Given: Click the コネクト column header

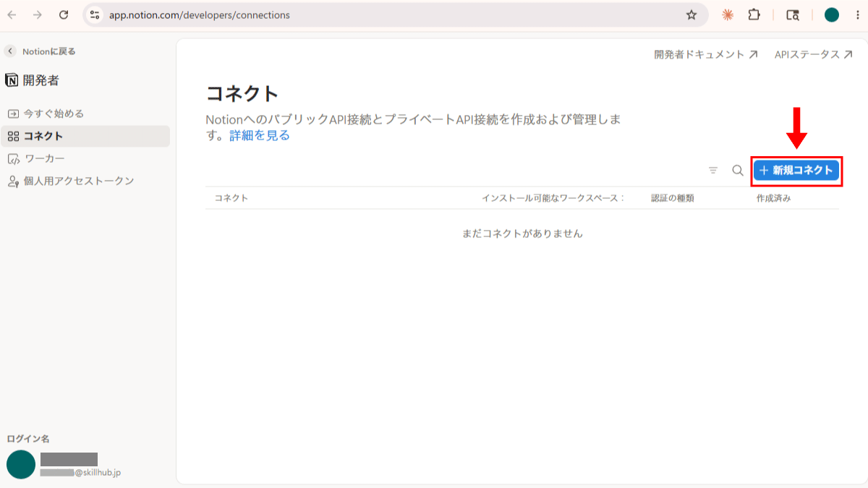Looking at the screenshot, I should coord(231,198).
